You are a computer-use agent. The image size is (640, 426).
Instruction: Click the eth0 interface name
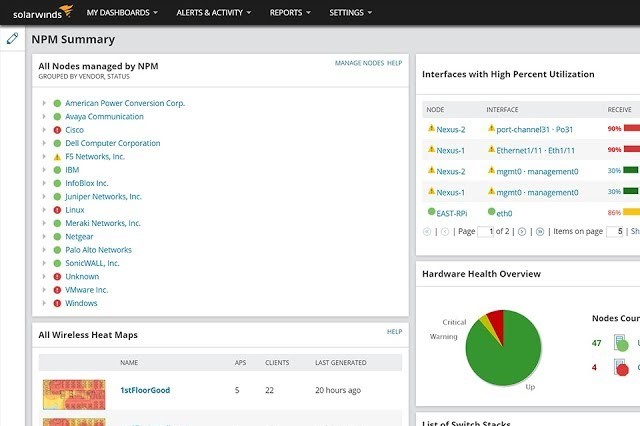[504, 213]
